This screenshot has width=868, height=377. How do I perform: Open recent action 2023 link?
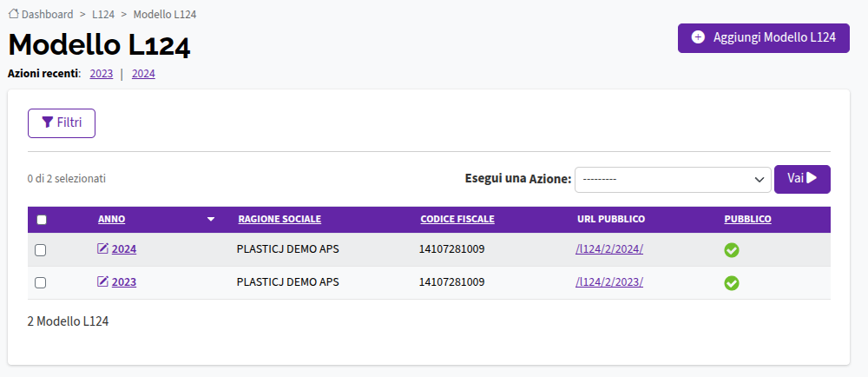click(102, 74)
